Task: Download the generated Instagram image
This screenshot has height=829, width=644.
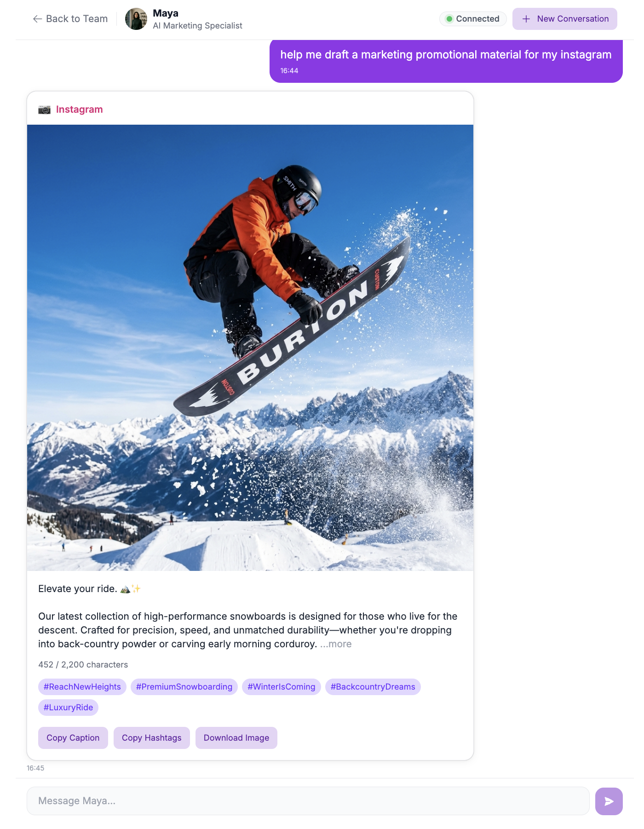Action: (236, 738)
